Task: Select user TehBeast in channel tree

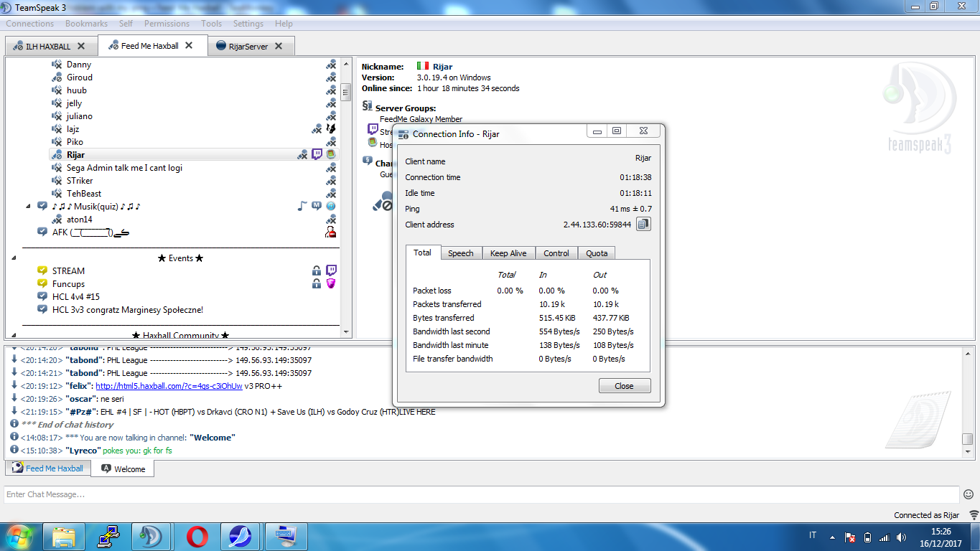Action: [84, 194]
